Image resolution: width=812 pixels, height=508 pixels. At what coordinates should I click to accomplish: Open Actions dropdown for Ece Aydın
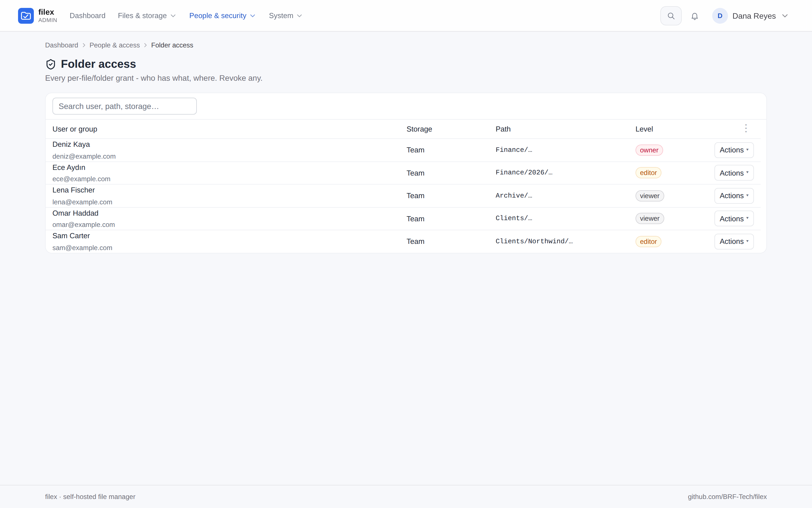click(734, 173)
